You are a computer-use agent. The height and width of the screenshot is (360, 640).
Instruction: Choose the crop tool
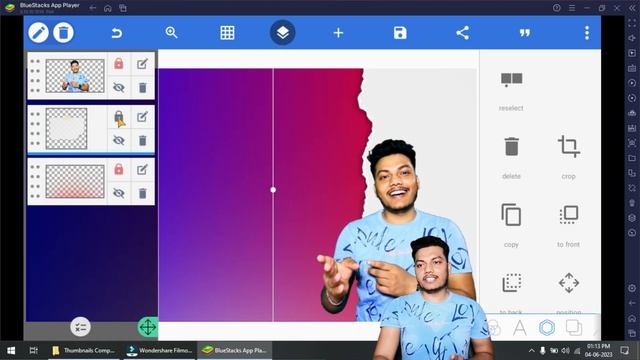tap(569, 158)
